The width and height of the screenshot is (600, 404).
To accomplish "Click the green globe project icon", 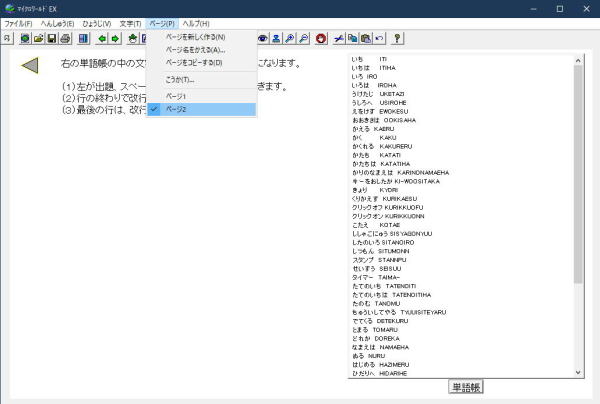I will click(x=25, y=38).
